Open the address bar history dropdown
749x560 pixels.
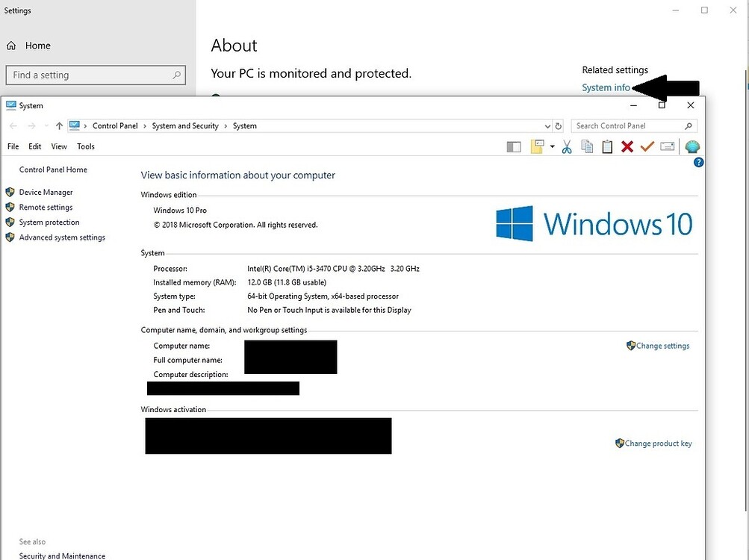point(547,125)
